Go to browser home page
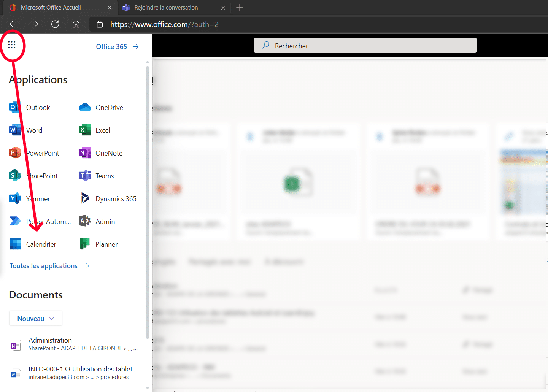 76,24
